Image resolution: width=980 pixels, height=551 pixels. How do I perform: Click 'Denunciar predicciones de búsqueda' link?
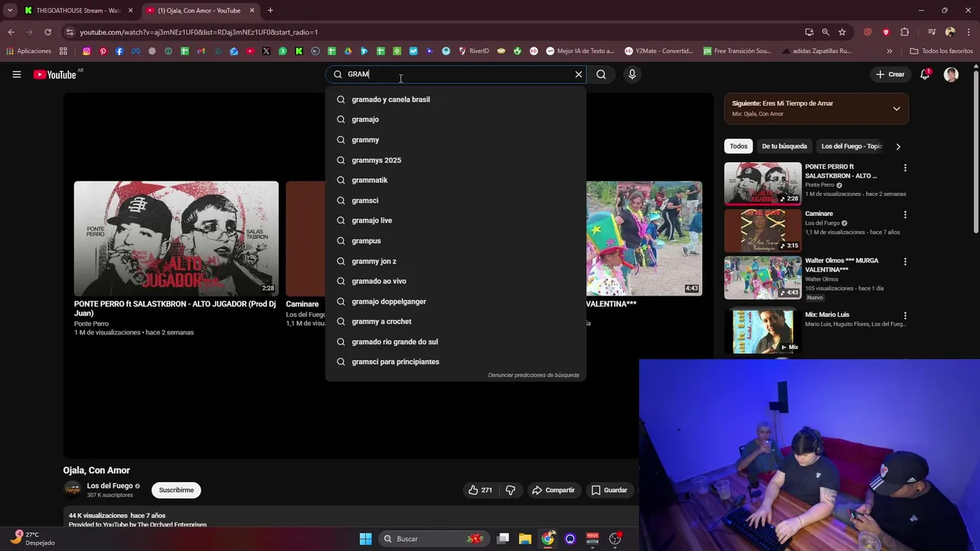534,375
